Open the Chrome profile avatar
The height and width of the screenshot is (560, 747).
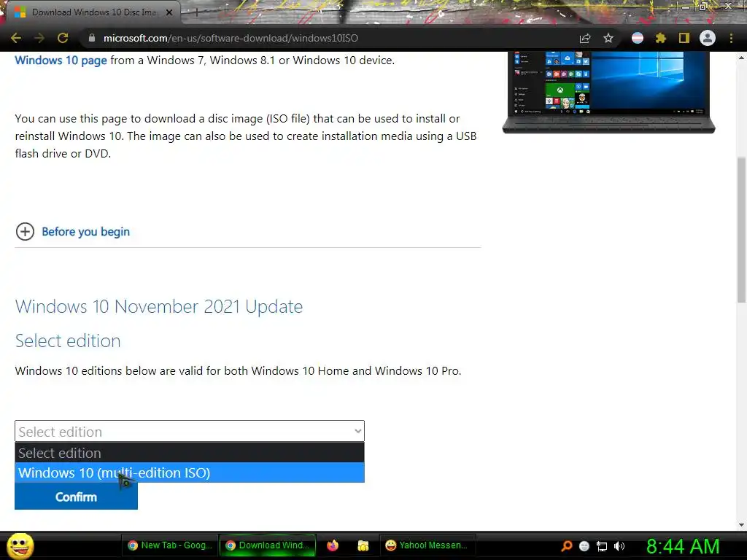click(x=708, y=38)
